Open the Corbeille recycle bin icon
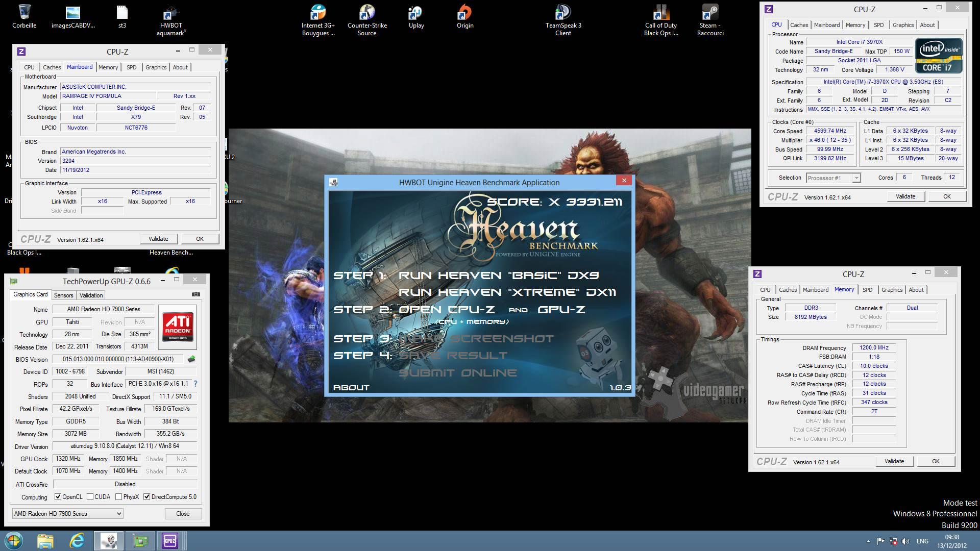Image resolution: width=980 pixels, height=551 pixels. coord(24,16)
